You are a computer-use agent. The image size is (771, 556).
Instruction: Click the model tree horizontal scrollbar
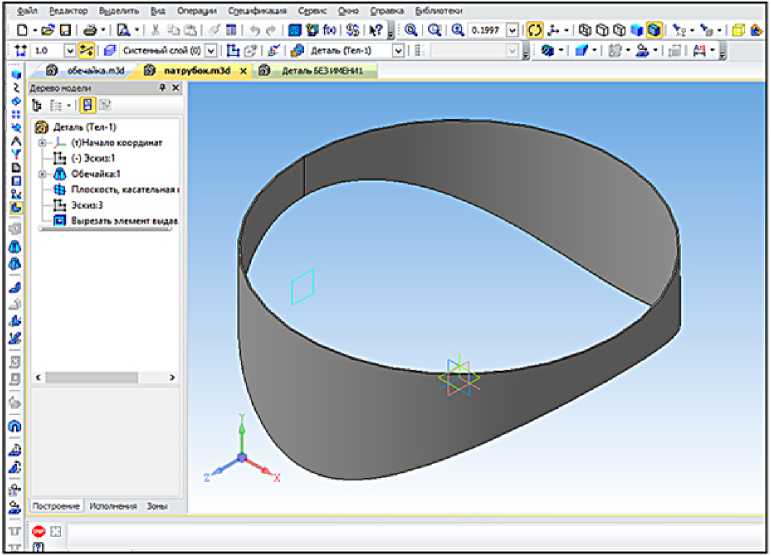(x=105, y=377)
